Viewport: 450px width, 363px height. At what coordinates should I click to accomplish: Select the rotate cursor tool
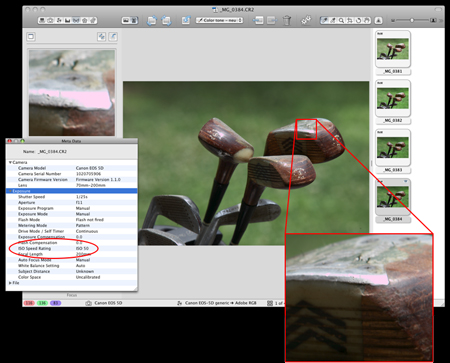pos(358,21)
